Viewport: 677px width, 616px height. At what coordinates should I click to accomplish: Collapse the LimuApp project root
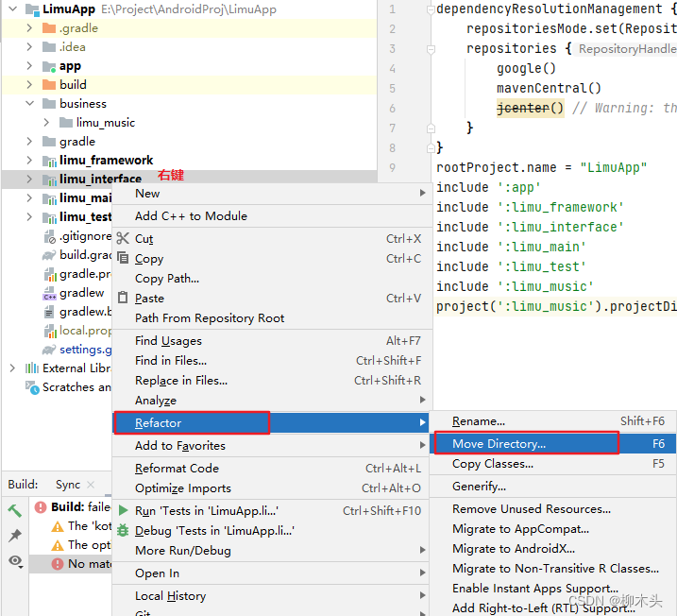(13, 9)
